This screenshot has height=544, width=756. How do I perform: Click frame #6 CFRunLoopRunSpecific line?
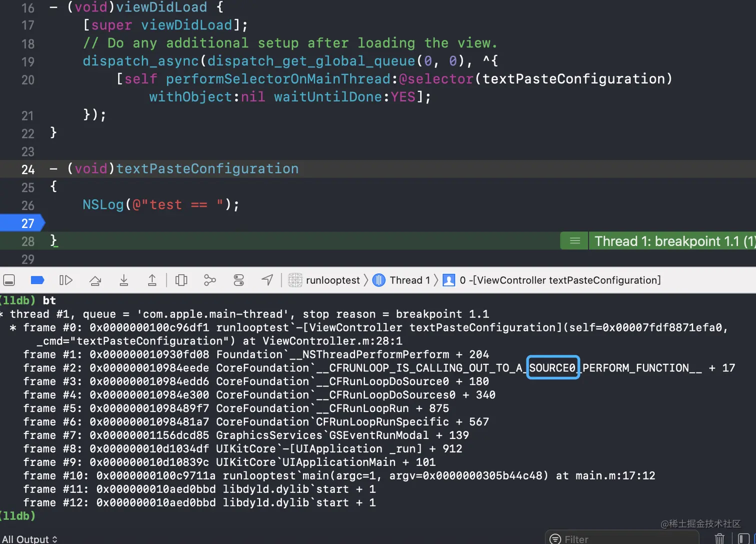[x=256, y=422]
